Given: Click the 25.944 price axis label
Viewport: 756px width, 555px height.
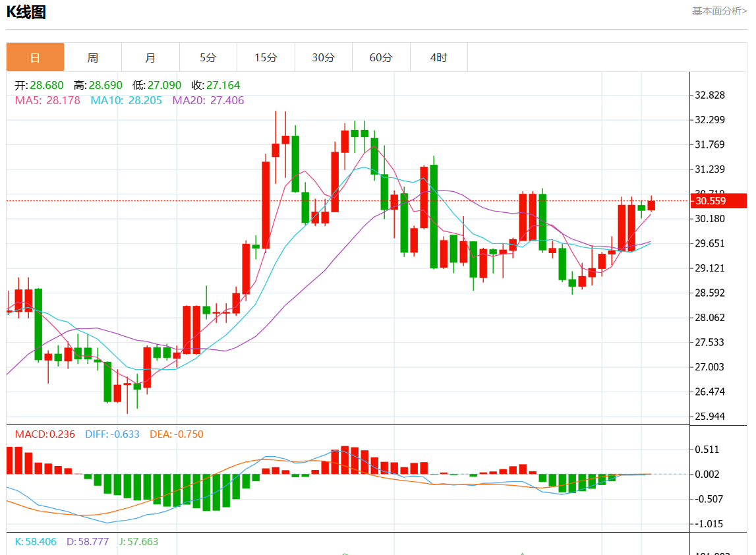Looking at the screenshot, I should [710, 416].
